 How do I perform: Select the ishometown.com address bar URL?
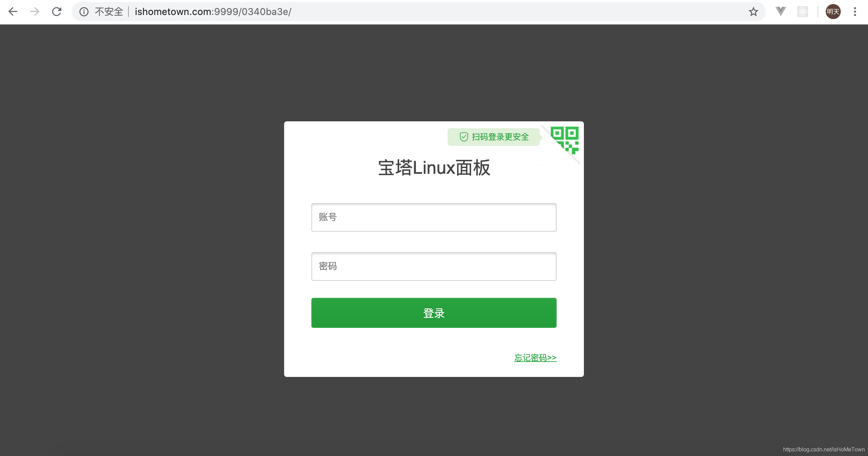213,12
